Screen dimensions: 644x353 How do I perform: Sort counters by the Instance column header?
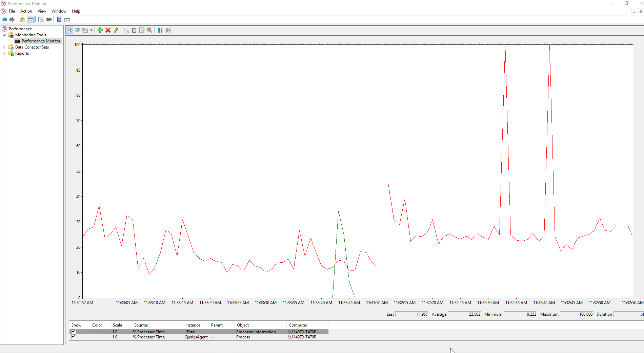click(193, 325)
